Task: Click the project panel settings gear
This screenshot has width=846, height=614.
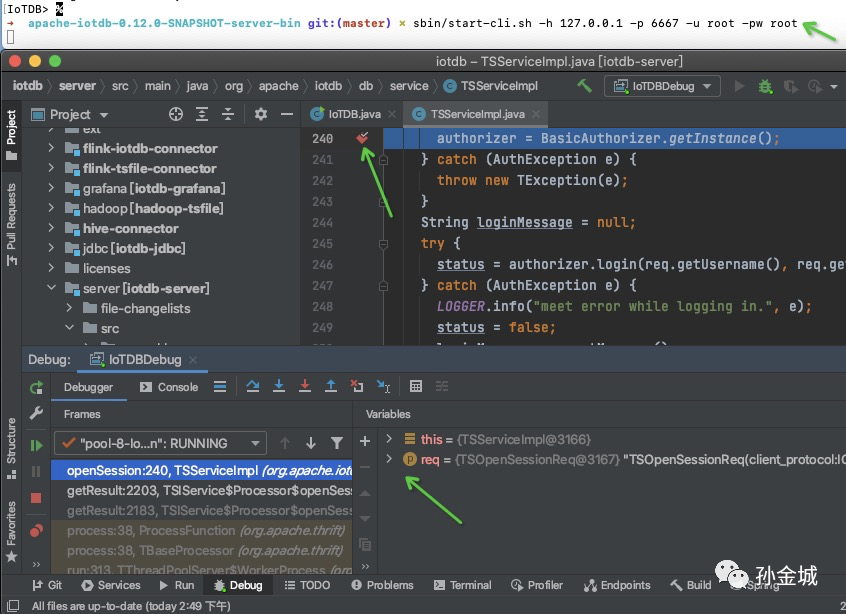Action: (261, 114)
